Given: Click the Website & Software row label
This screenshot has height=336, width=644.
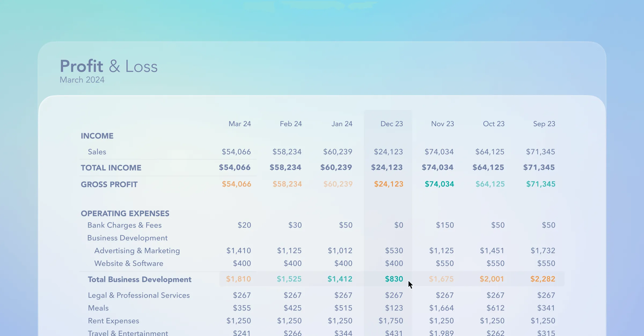Looking at the screenshot, I should click(129, 263).
